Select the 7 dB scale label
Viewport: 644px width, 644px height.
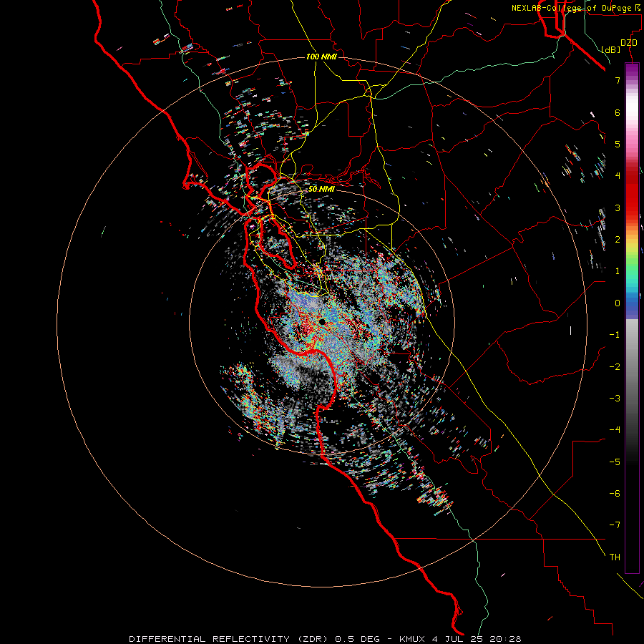(x=618, y=80)
